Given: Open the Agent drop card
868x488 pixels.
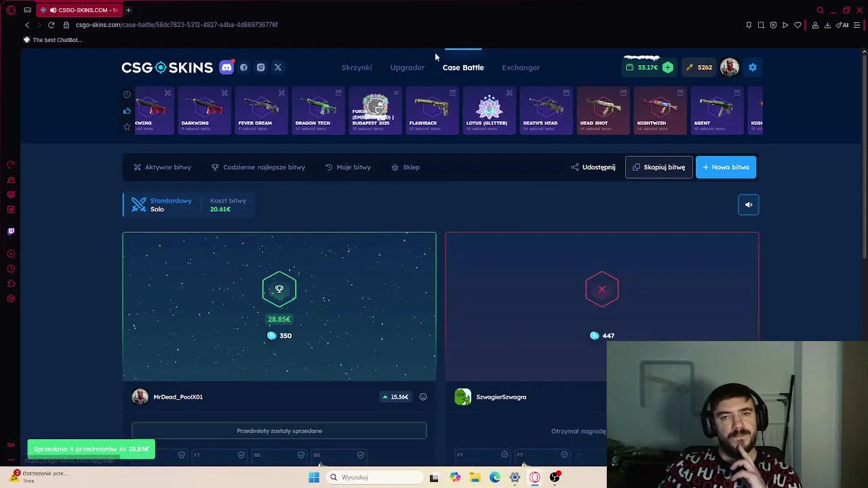Looking at the screenshot, I should coord(716,110).
